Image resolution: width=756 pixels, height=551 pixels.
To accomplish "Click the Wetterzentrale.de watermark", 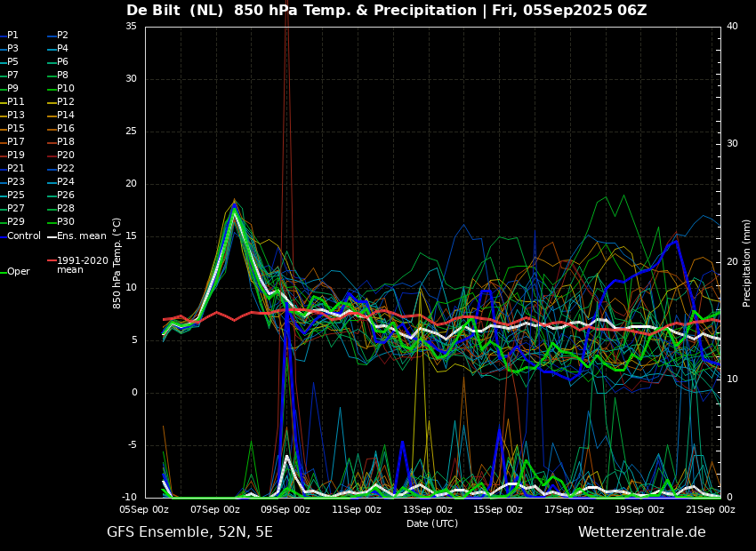I will click(x=642, y=532).
